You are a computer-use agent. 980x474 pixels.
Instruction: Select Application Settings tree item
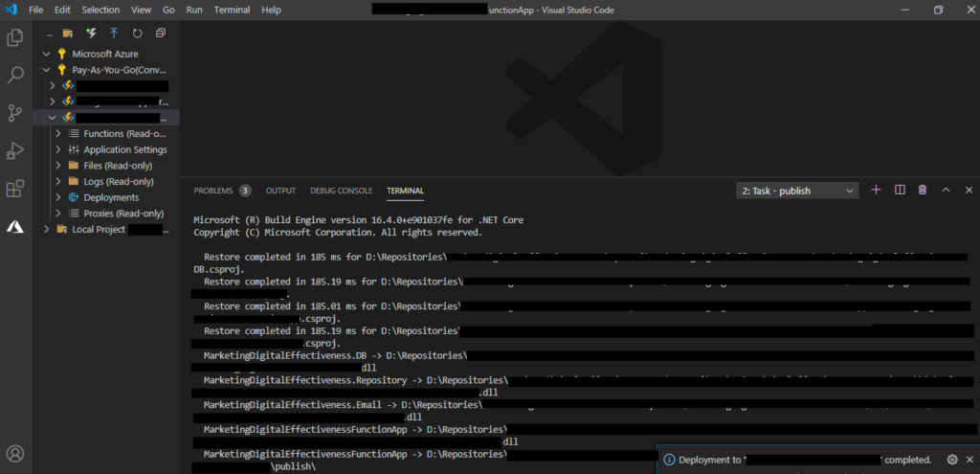coord(125,149)
